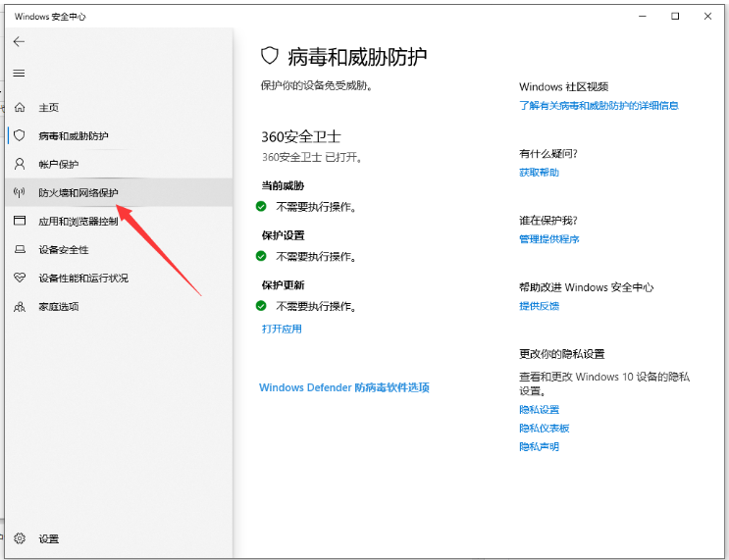Screen dimensions: 729x560
Task: Select 家庭选项 in the sidebar menu
Action: click(59, 306)
